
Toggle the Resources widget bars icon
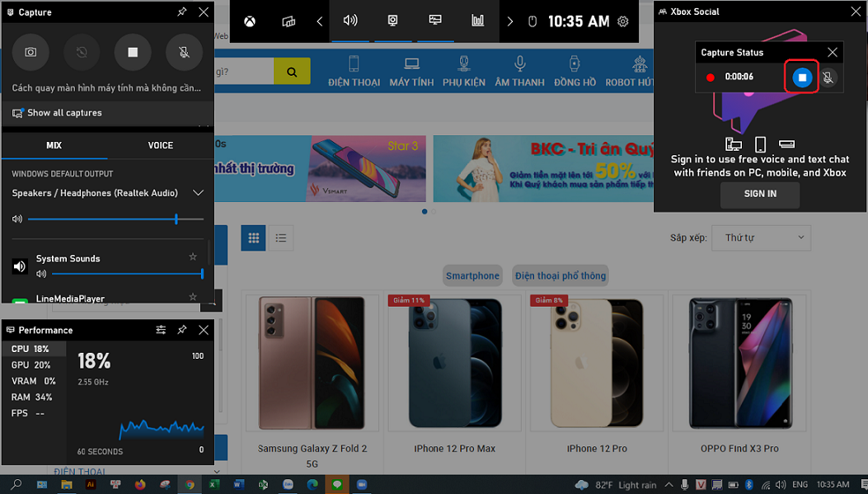click(477, 21)
